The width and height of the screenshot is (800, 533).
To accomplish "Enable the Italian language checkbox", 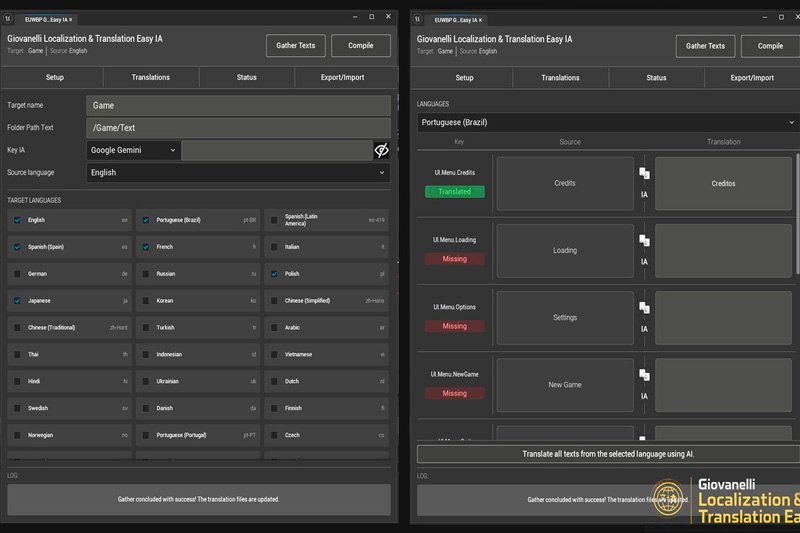I will coord(274,247).
